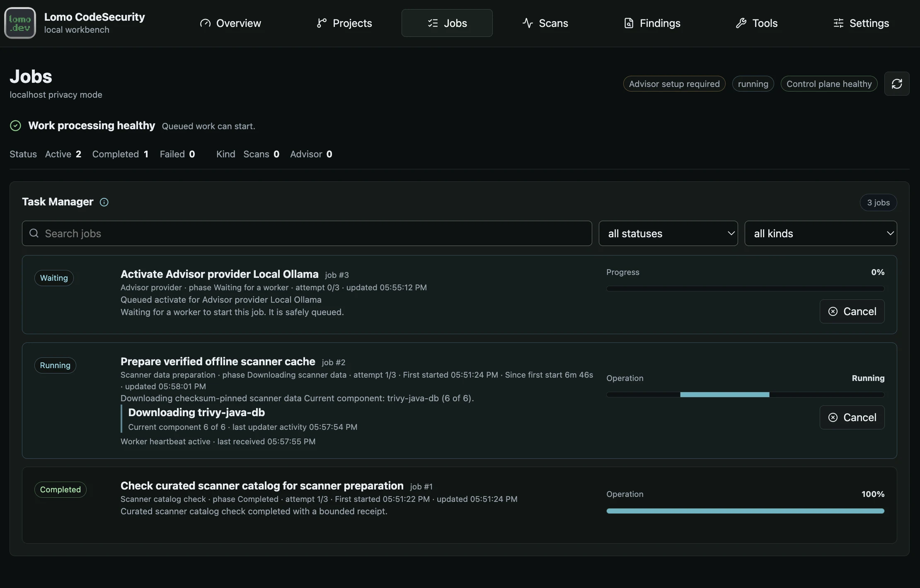Open the Findings tab
This screenshot has height=588, width=920.
pos(652,23)
